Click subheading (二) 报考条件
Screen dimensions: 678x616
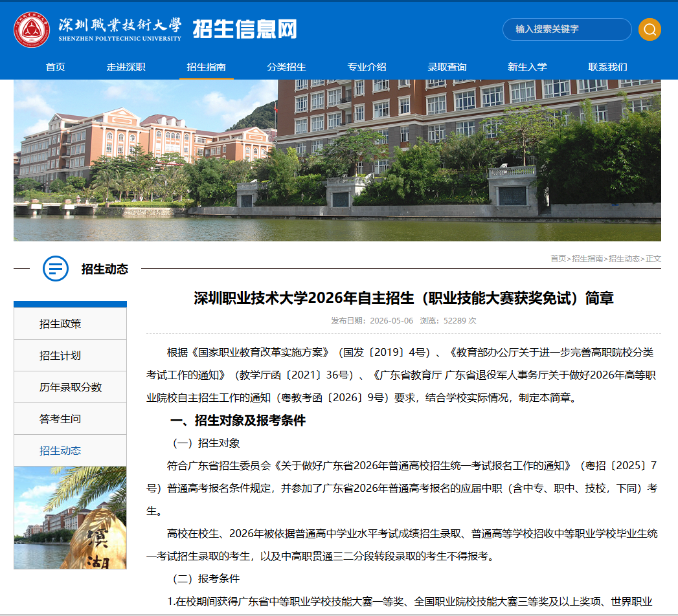(x=207, y=578)
